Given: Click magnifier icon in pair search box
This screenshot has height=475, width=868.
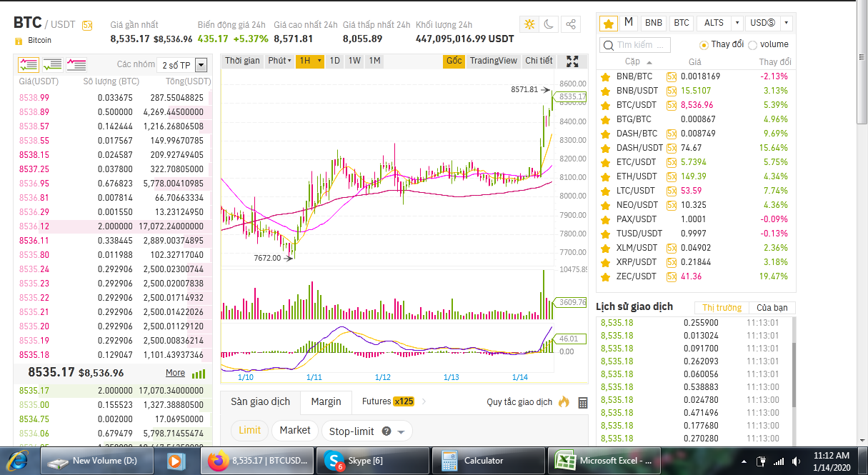Looking at the screenshot, I should click(x=608, y=45).
